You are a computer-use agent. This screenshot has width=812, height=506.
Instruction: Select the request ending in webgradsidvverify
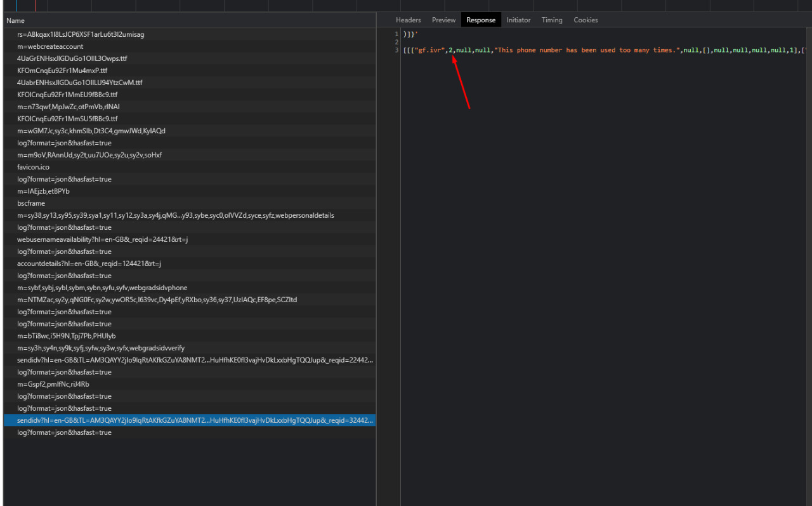click(189, 348)
